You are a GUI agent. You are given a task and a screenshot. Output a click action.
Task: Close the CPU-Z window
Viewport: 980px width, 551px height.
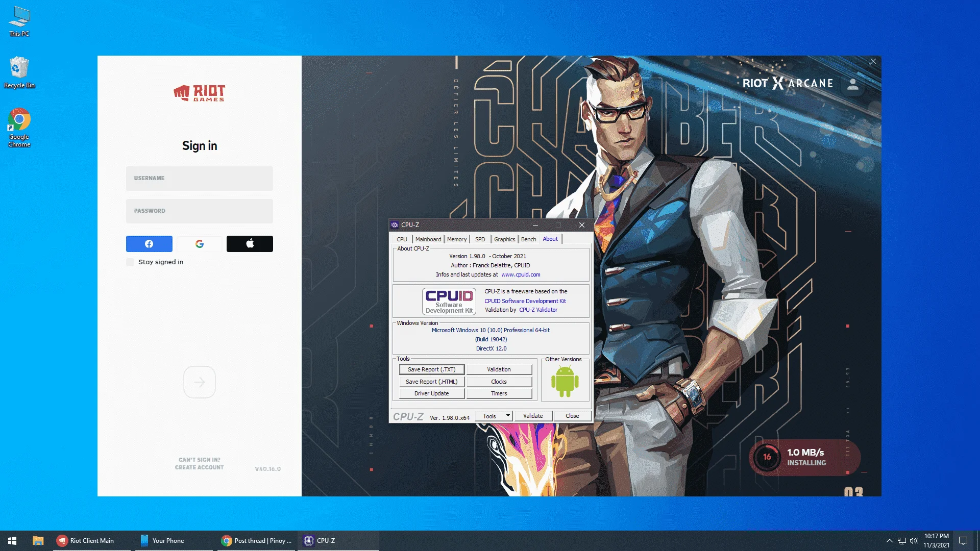point(582,225)
